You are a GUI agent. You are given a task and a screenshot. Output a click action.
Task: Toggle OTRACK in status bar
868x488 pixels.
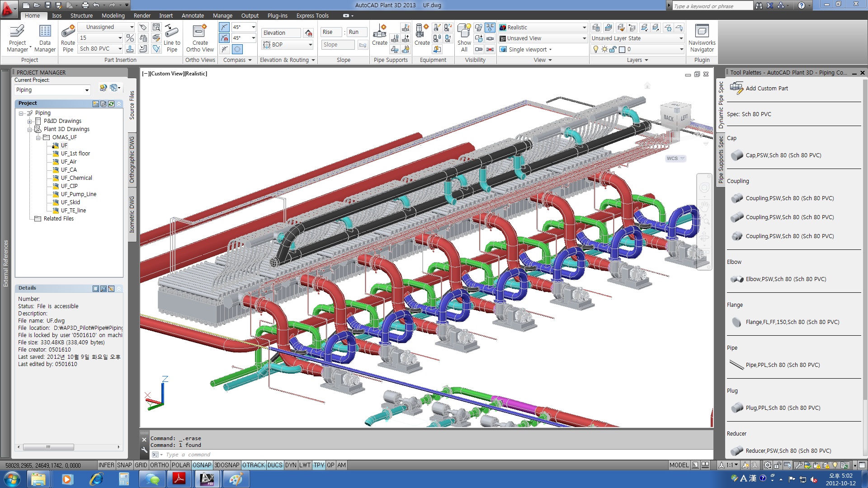pyautogui.click(x=254, y=465)
